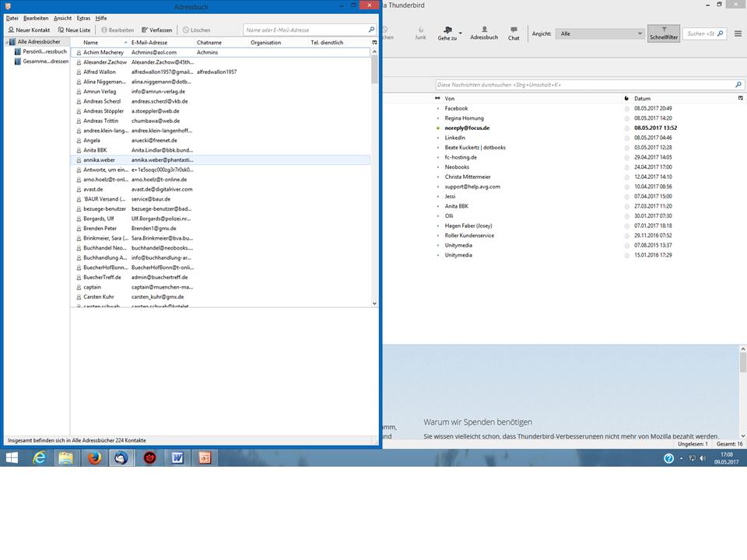
Task: Open the Extras menu
Action: 83,18
